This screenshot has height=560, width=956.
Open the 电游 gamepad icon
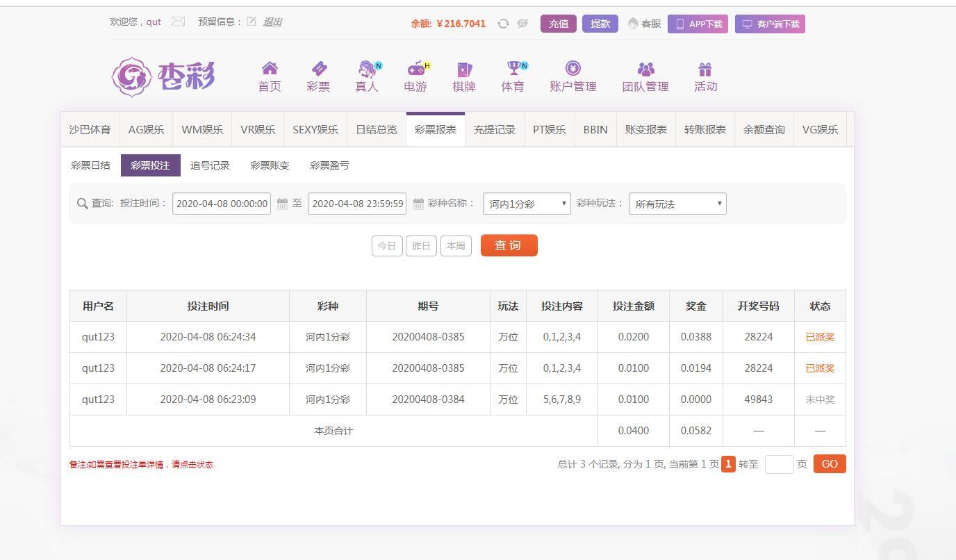click(x=415, y=69)
